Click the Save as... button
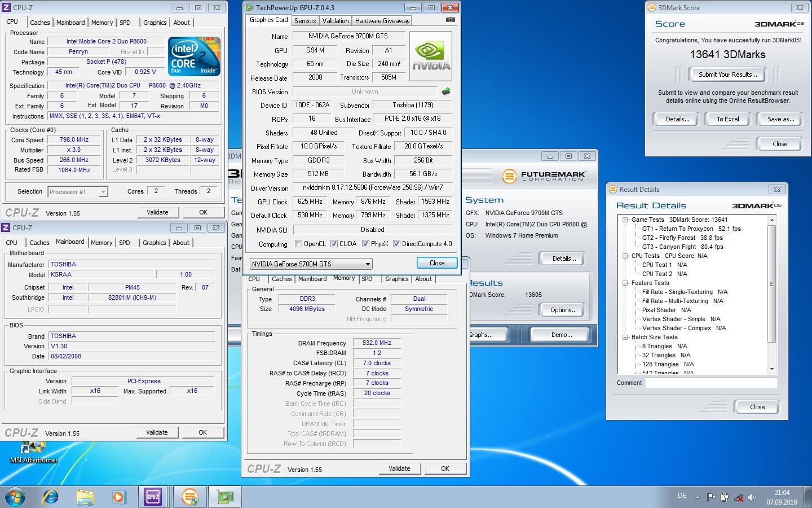 click(781, 119)
